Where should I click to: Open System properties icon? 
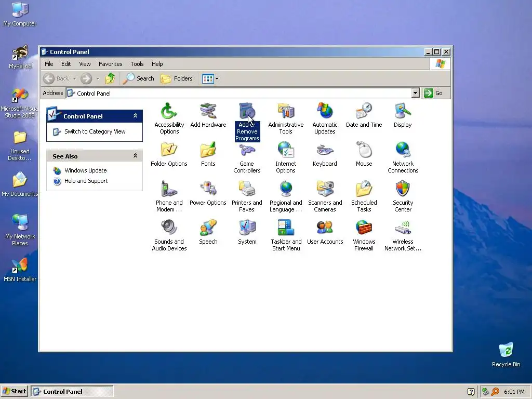(247, 232)
